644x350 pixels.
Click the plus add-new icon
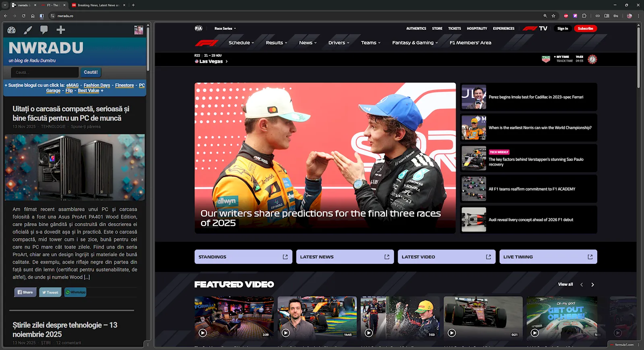(61, 30)
